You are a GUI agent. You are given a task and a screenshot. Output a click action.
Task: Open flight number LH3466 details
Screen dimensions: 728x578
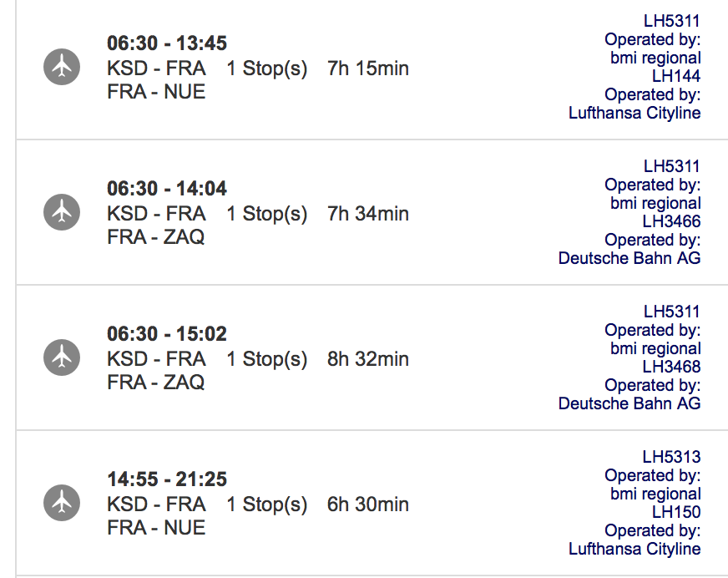point(671,221)
